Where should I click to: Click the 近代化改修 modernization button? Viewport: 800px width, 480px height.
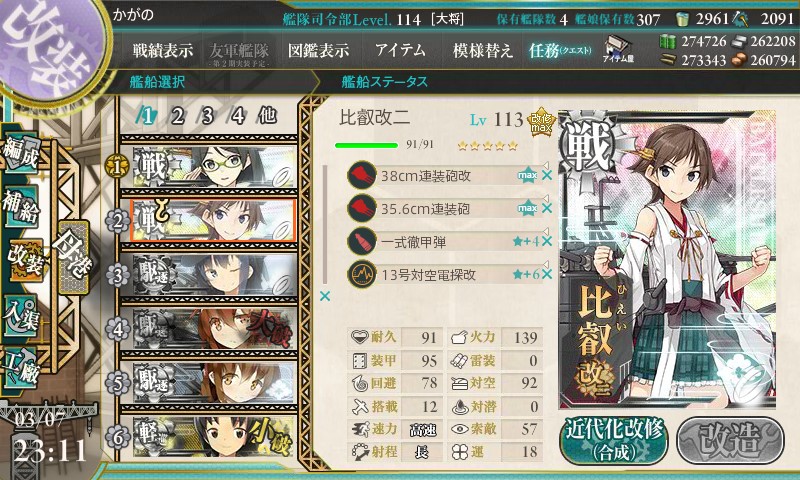tap(613, 440)
